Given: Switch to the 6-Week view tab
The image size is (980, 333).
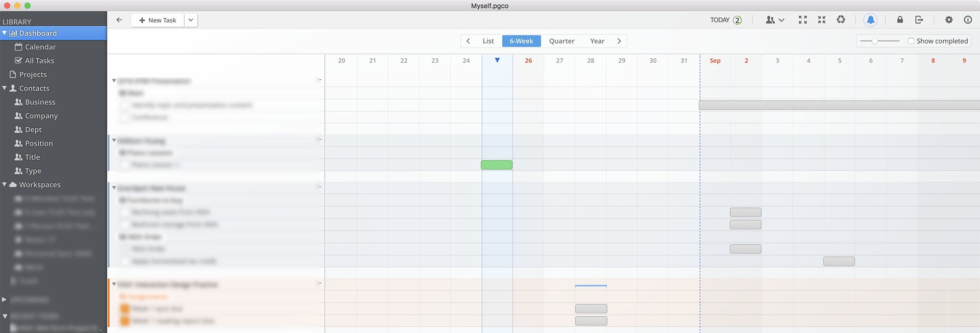Looking at the screenshot, I should click(521, 41).
